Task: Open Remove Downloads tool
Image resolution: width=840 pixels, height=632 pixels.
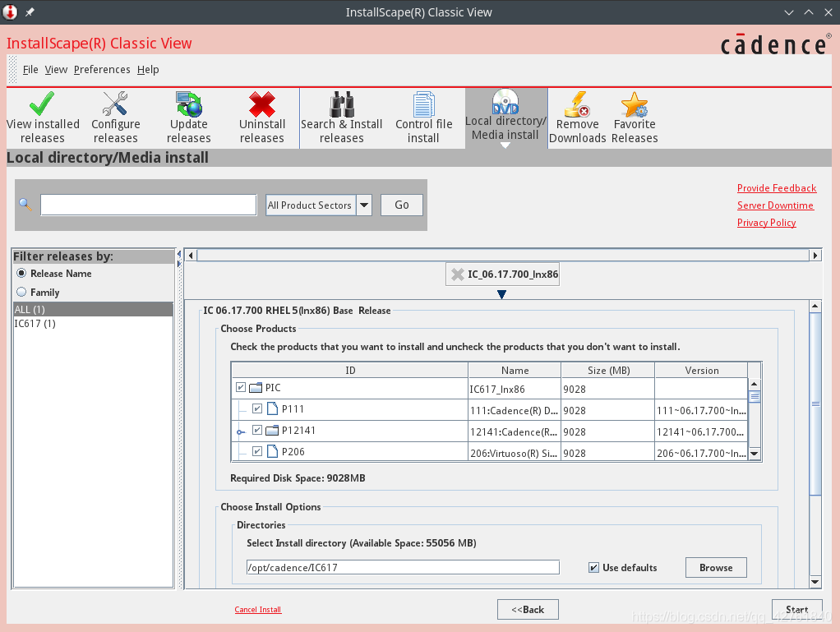Action: [578, 118]
